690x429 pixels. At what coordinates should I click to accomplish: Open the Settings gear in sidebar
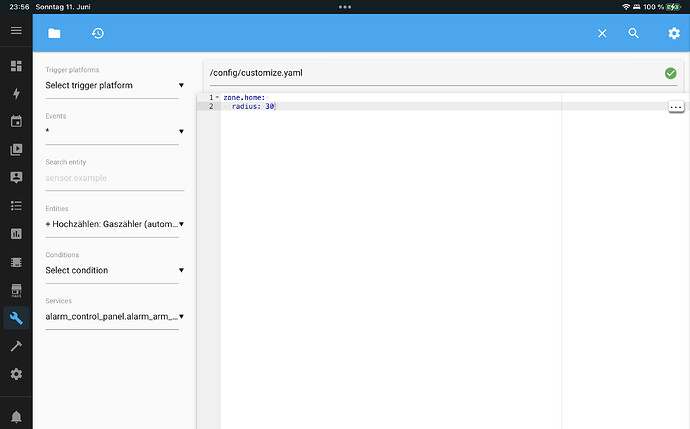pos(16,374)
